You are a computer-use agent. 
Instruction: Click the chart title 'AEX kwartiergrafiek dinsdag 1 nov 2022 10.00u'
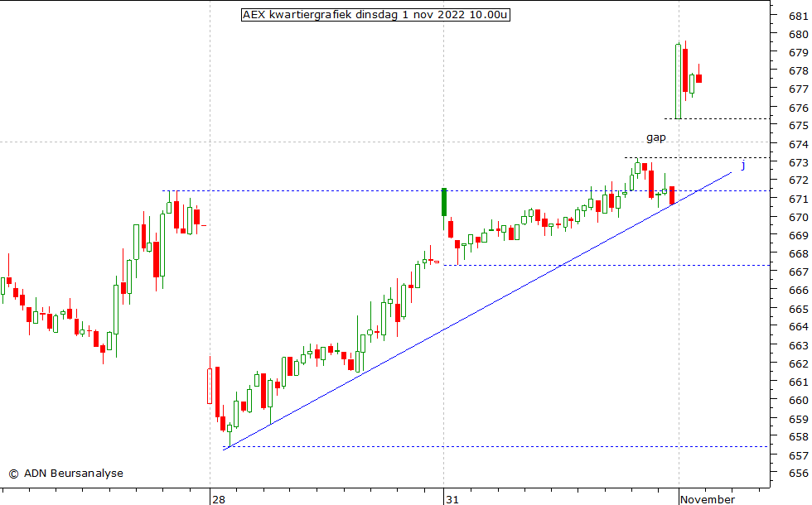click(375, 15)
